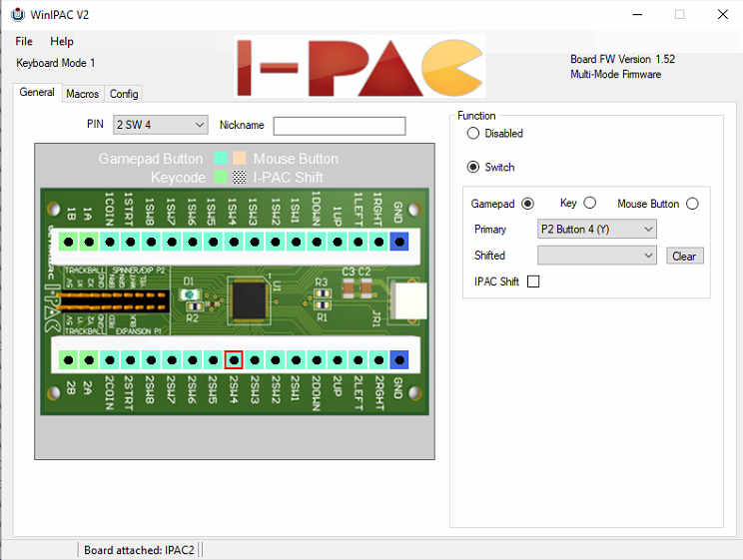The height and width of the screenshot is (560, 743).
Task: Select the 2STRT pin on the bottom row
Action: pos(130,360)
